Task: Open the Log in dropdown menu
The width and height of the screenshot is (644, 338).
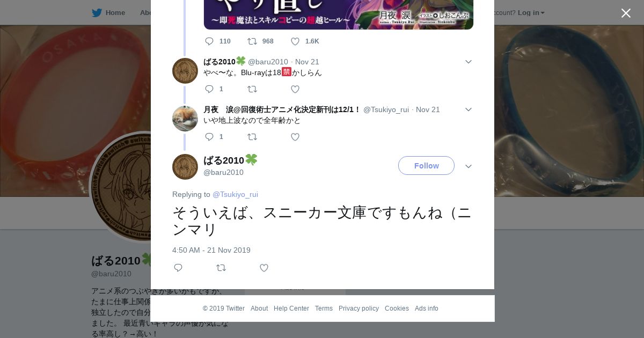Action: pyautogui.click(x=531, y=13)
